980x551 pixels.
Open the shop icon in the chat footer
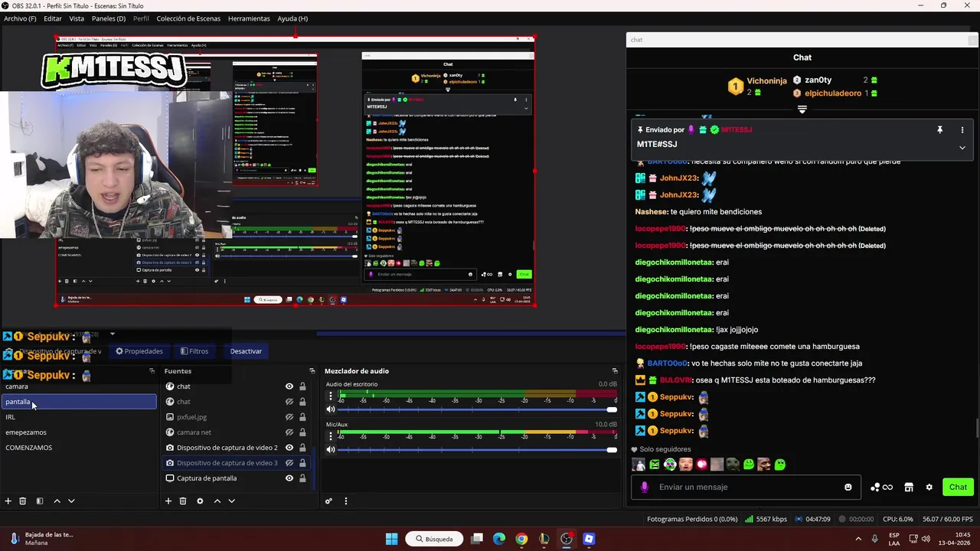(909, 487)
